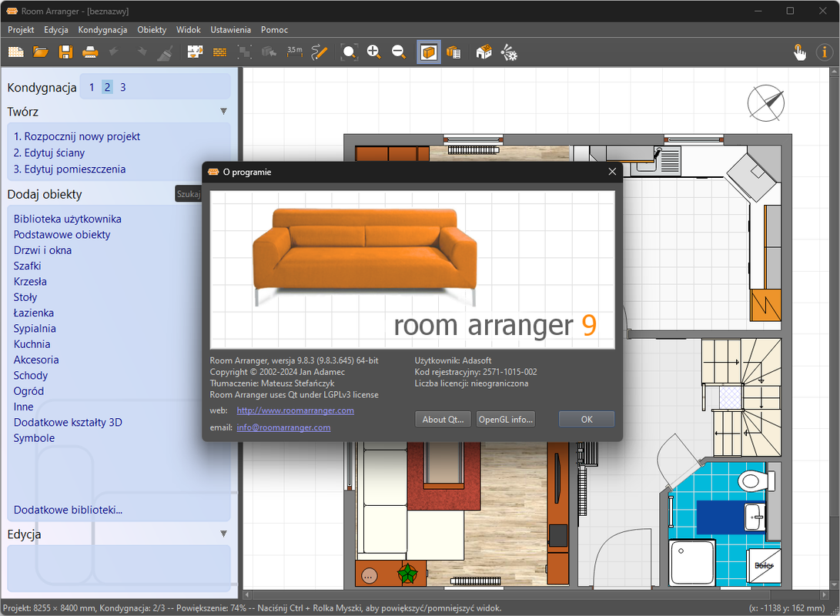Select the freehand pencil drawing tool
This screenshot has height=616, width=840.
tap(320, 52)
